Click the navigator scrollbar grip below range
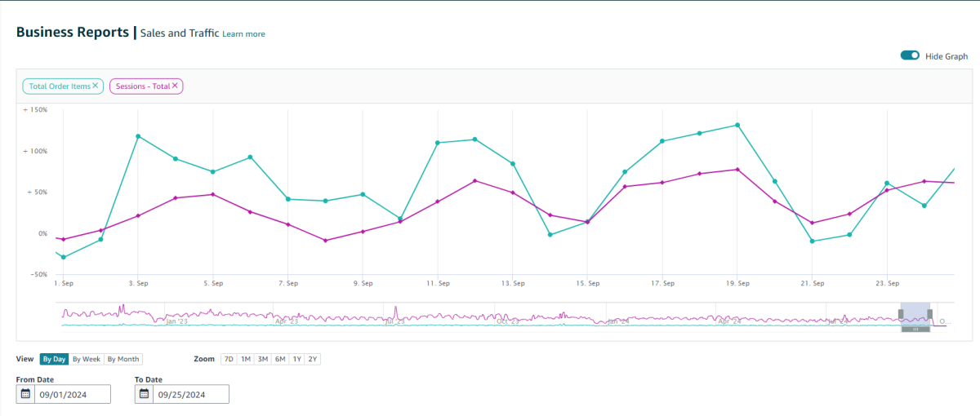 915,329
